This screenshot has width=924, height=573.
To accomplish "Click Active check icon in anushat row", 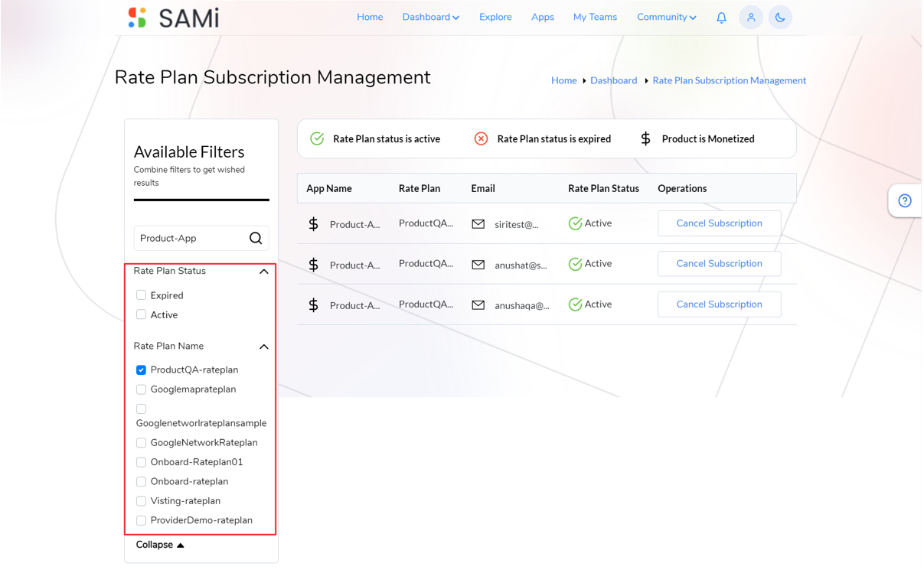I will (575, 264).
